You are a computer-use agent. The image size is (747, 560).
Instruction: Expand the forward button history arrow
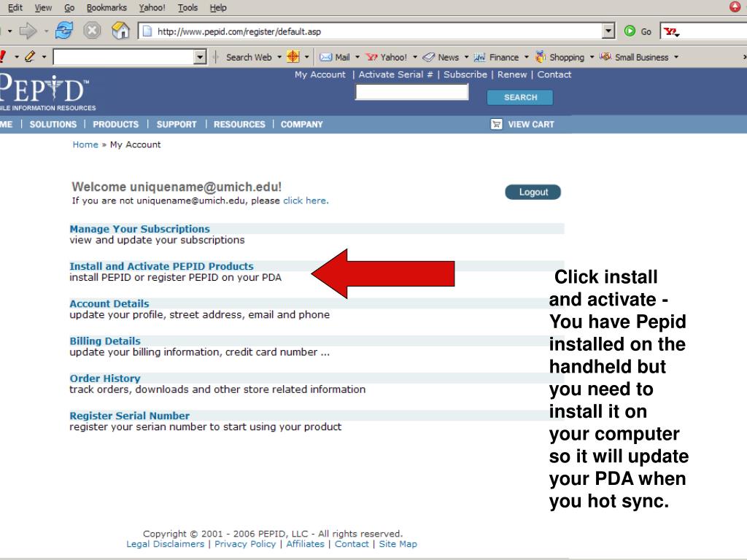pos(46,31)
